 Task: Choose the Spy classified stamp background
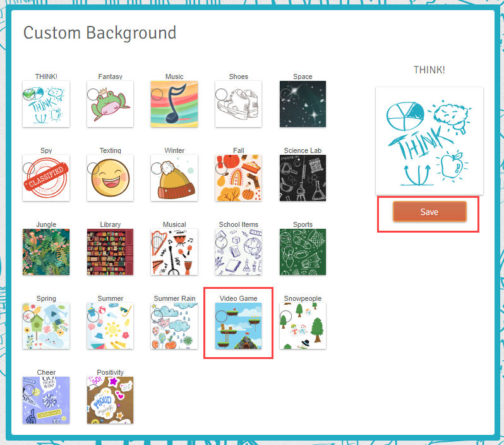(x=46, y=178)
